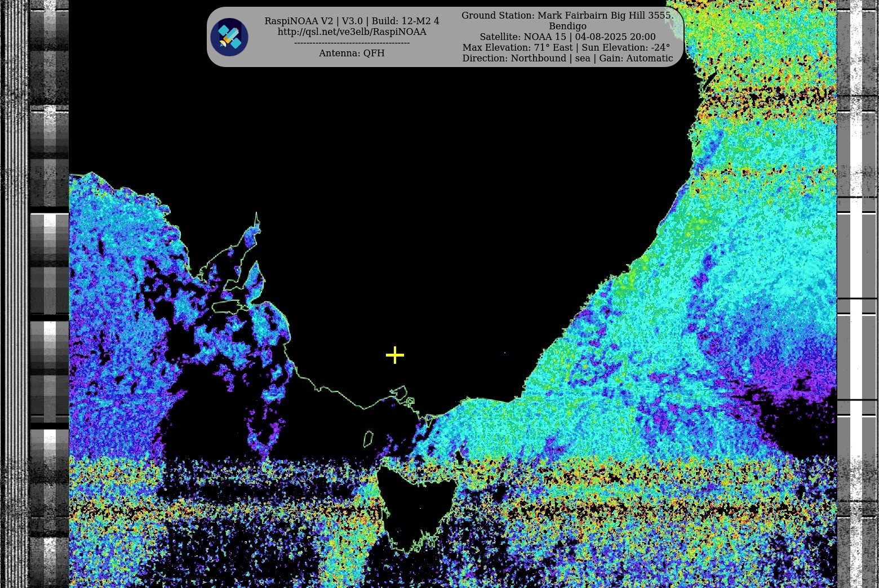
Task: Click the Ground Station Mark Fairbairn text
Action: (x=567, y=16)
